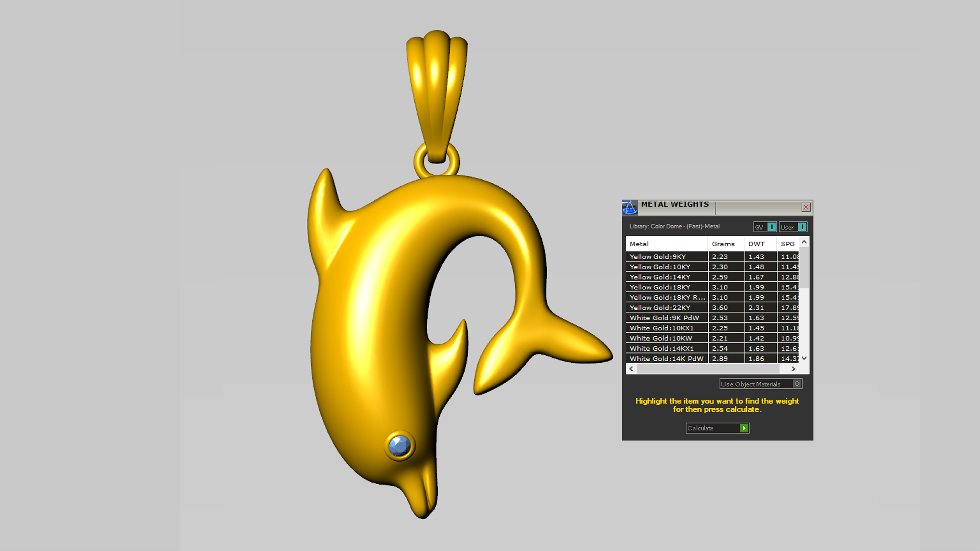The image size is (980, 551).
Task: Click the pendant's fluted bail
Action: [x=437, y=97]
